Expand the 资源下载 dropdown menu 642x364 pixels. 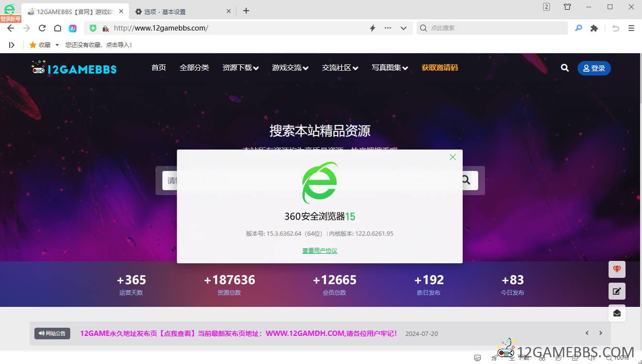[x=240, y=68]
